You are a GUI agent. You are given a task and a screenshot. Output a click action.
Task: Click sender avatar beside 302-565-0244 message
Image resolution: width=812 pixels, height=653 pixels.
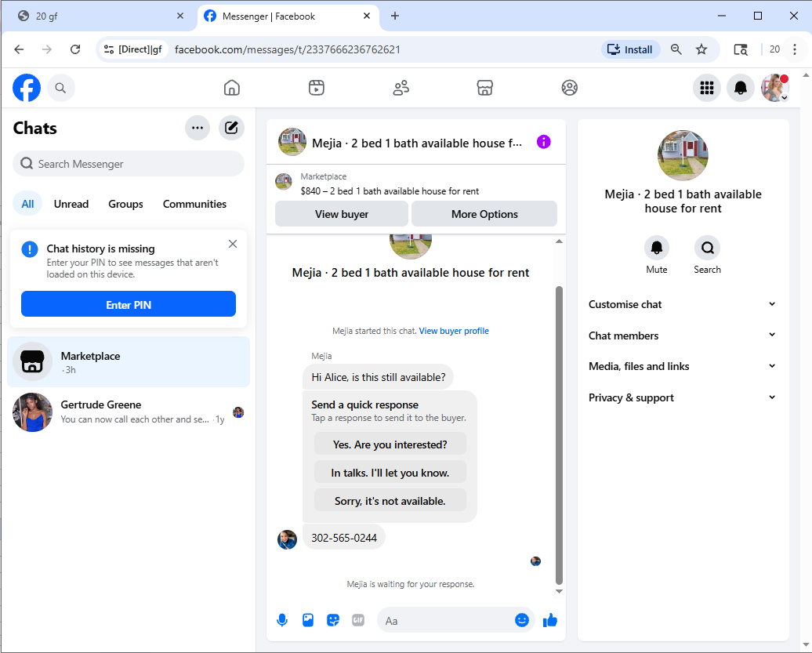click(x=288, y=539)
